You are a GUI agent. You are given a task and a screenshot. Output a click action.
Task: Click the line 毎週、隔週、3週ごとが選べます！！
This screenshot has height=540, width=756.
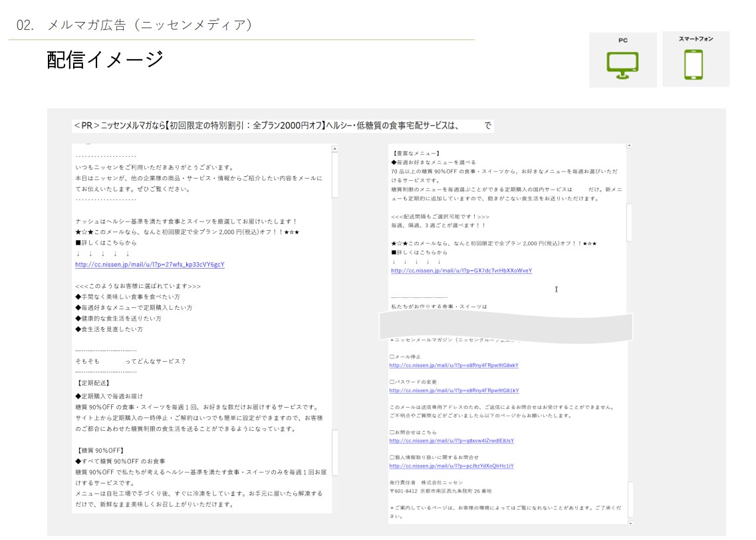438,225
